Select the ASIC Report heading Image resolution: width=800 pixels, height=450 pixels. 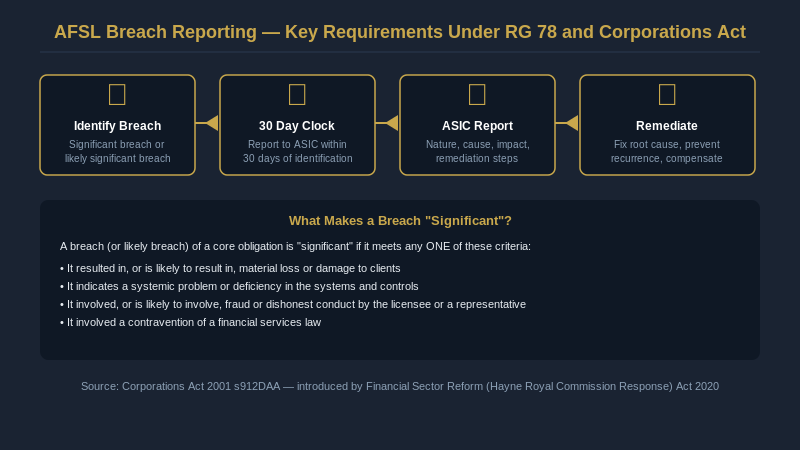point(477,126)
